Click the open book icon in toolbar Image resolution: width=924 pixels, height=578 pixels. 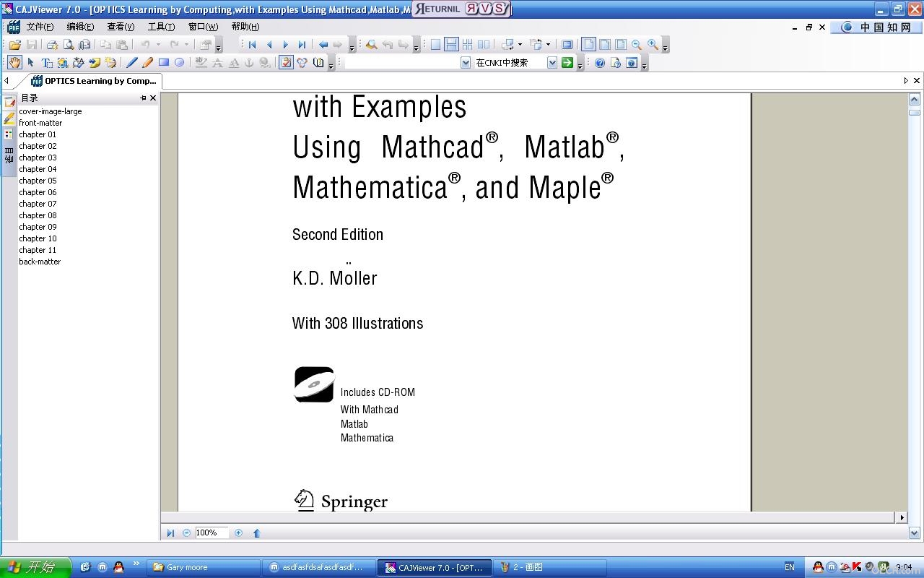(318, 63)
